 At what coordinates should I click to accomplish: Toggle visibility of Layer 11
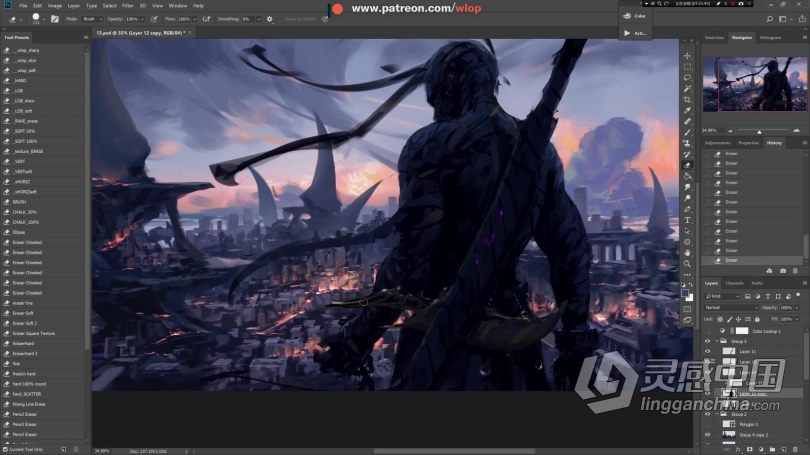click(708, 351)
